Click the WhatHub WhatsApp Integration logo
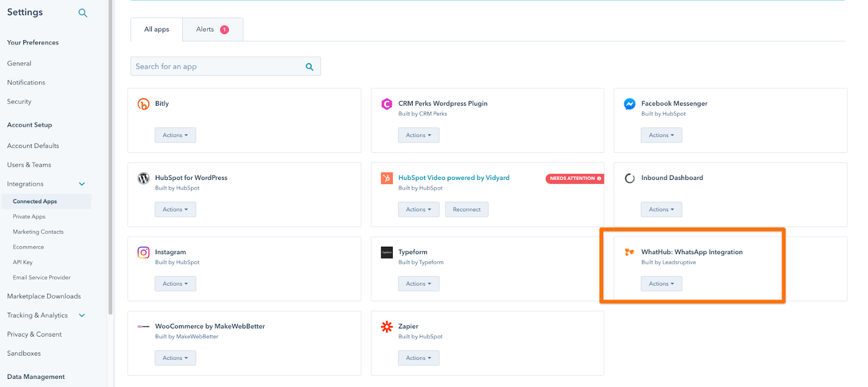The width and height of the screenshot is (868, 387). (630, 252)
